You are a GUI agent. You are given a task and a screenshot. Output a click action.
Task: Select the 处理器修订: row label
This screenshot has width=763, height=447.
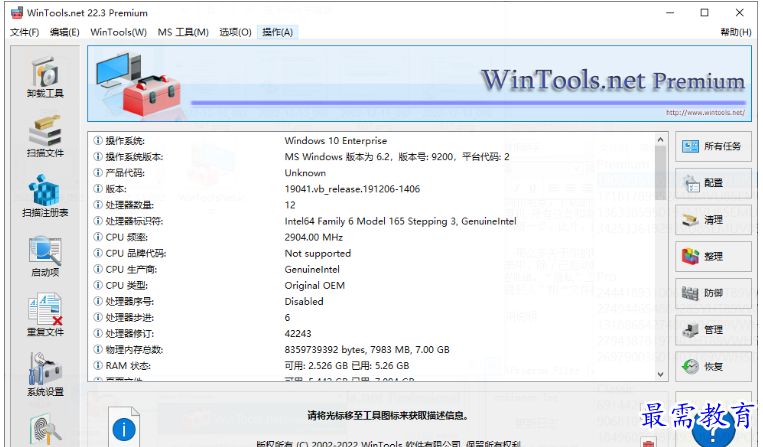[129, 334]
